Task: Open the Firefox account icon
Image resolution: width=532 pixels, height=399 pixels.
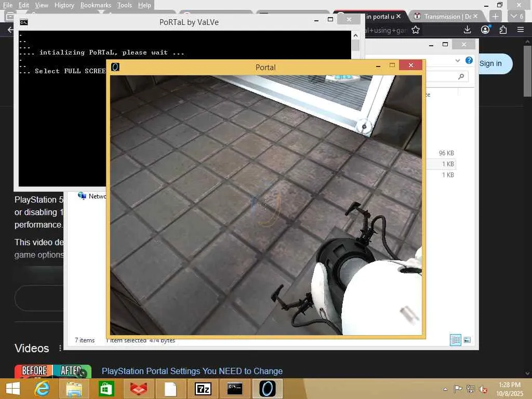Action: (x=485, y=30)
